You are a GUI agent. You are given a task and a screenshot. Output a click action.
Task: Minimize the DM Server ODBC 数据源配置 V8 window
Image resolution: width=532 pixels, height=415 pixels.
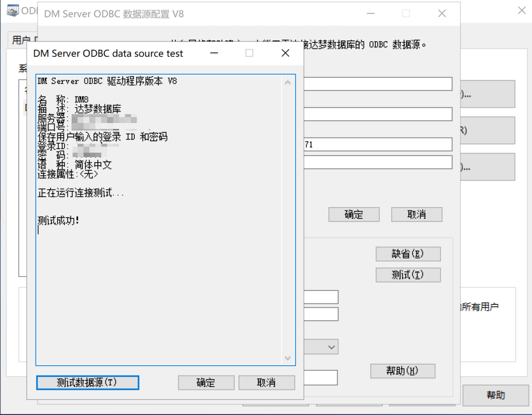tap(371, 13)
